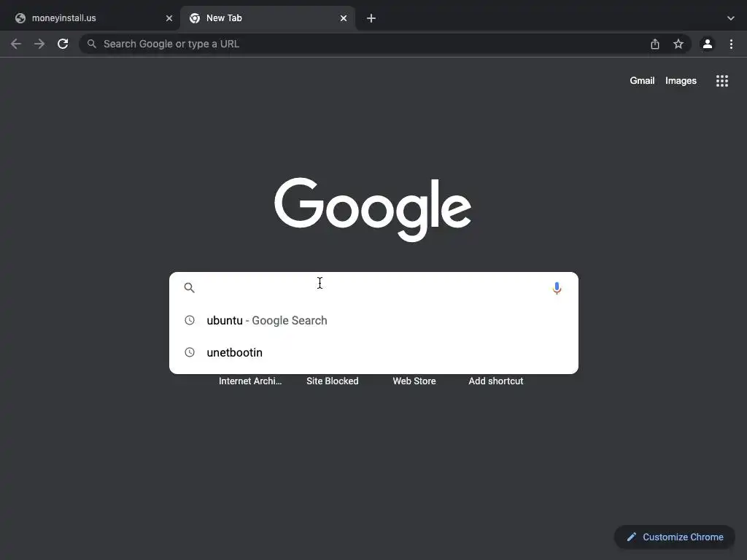Open the profile avatar menu
This screenshot has width=747, height=560.
tap(708, 44)
